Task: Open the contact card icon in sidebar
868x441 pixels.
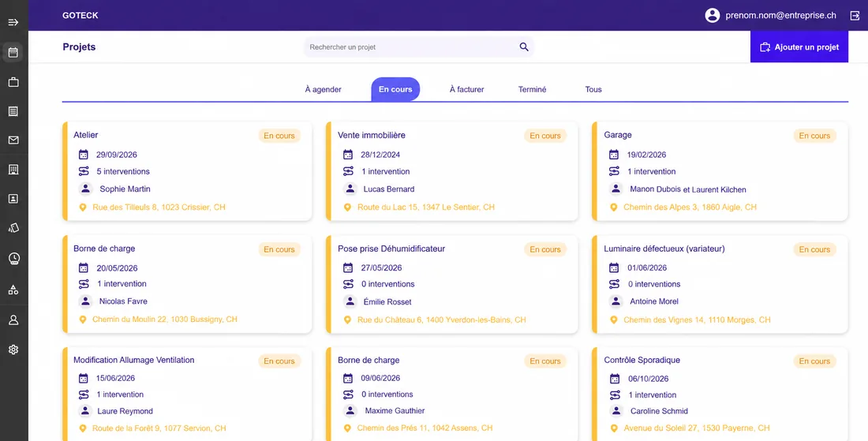Action: [x=14, y=199]
